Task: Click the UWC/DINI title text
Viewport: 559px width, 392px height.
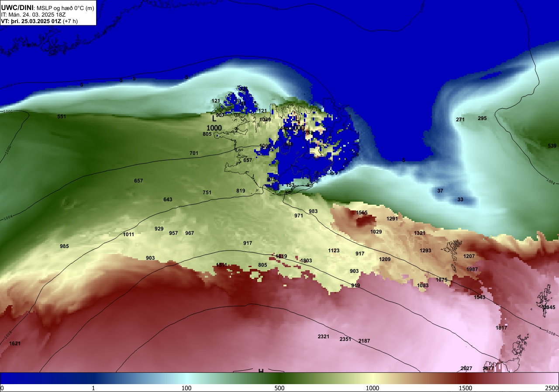Action: coord(17,7)
